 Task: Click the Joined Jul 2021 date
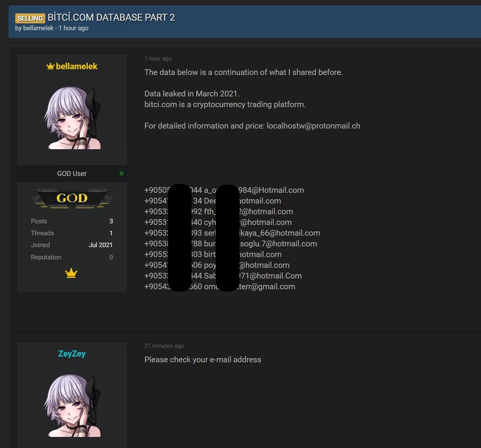click(101, 245)
